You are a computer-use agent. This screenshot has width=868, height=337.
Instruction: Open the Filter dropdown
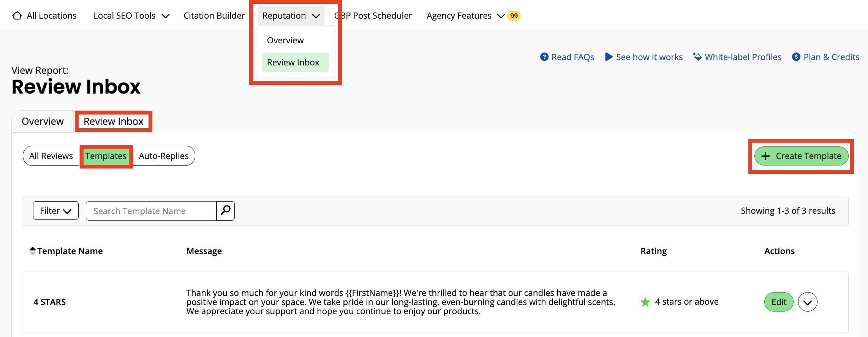pos(56,211)
